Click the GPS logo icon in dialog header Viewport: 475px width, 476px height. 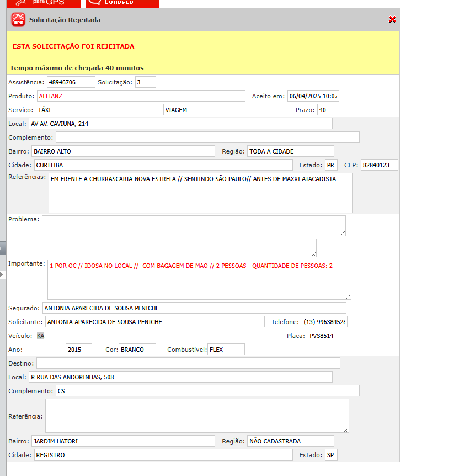(x=18, y=20)
